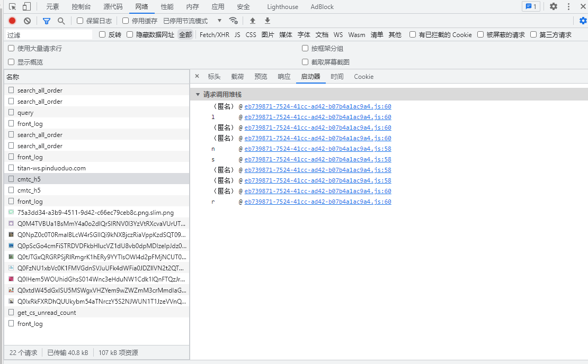Select the 全部 filter button
The width and height of the screenshot is (588, 364).
[x=185, y=34]
